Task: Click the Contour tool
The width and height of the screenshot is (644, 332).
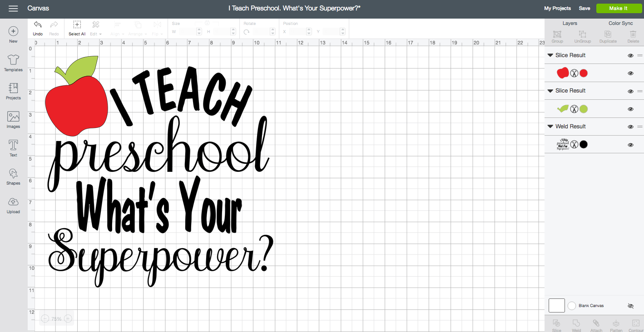Action: (x=636, y=325)
